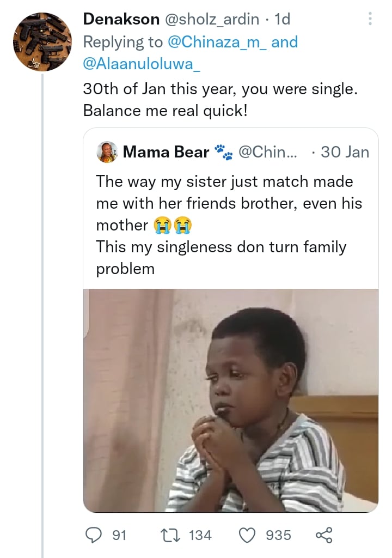Open Mama Bear's small avatar in quoted tweet
Image resolution: width=392 pixels, height=558 pixels.
click(x=107, y=152)
